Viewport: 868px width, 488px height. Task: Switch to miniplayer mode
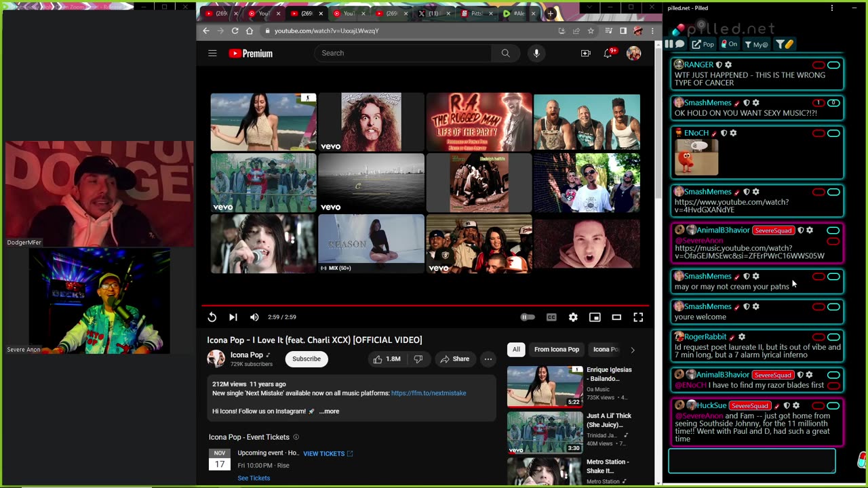click(x=595, y=317)
